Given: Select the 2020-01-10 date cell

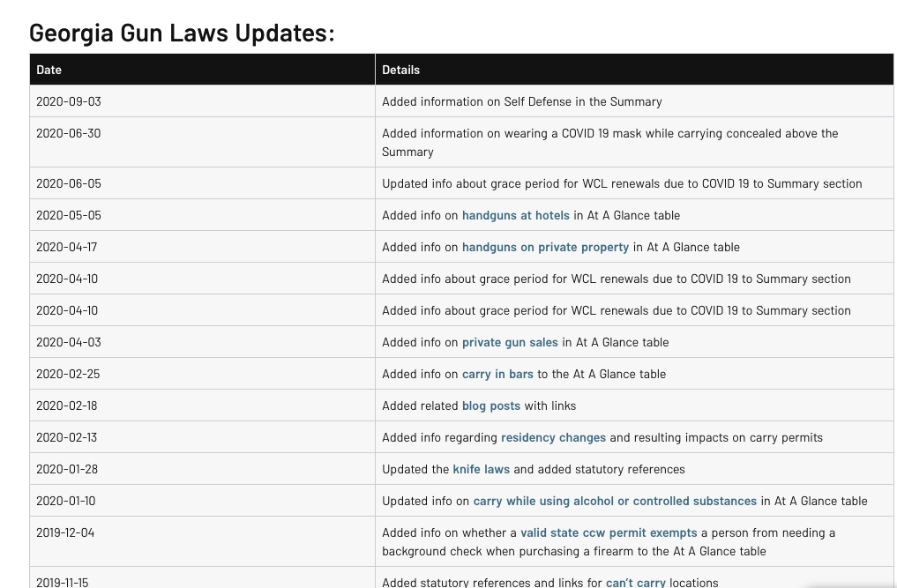Looking at the screenshot, I should click(x=203, y=501).
